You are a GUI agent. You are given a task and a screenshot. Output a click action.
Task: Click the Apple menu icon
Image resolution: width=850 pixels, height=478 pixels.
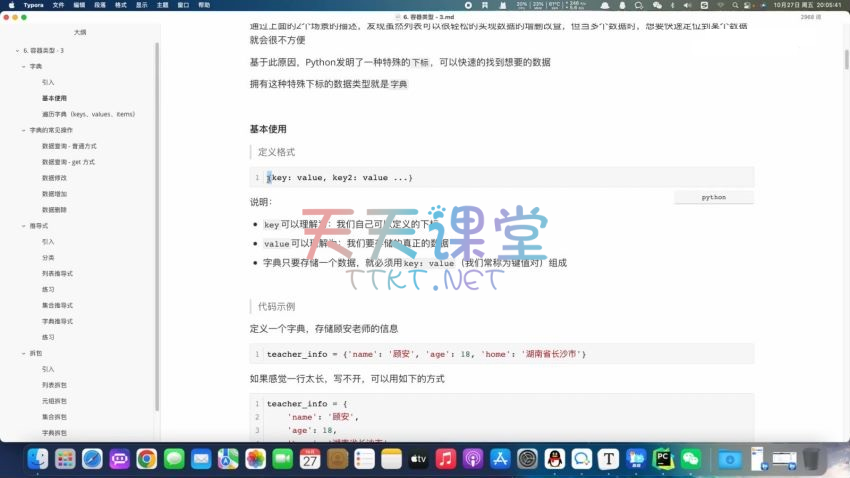click(11, 5)
